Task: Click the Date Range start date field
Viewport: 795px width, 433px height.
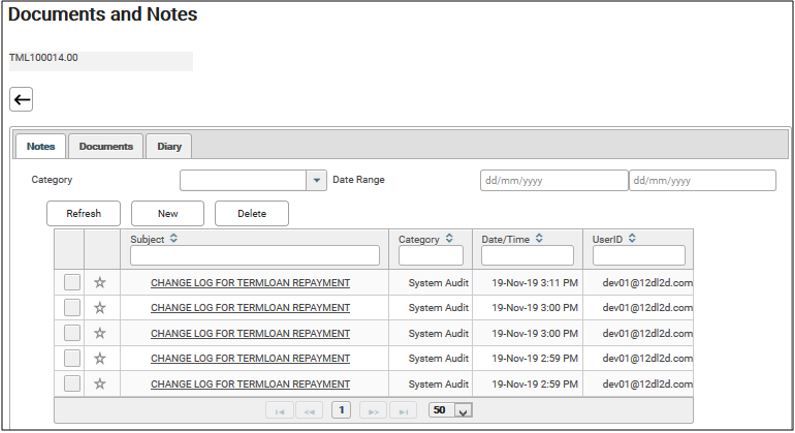Action: coord(553,180)
